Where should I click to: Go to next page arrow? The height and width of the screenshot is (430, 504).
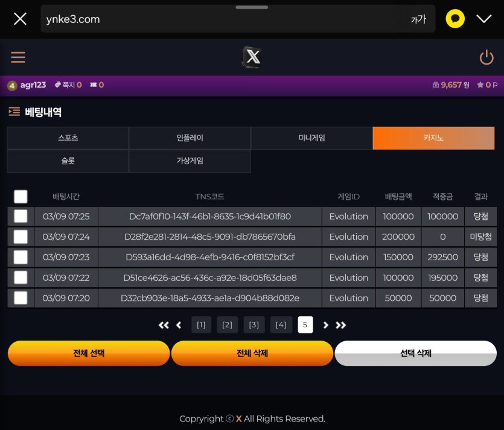coord(326,325)
